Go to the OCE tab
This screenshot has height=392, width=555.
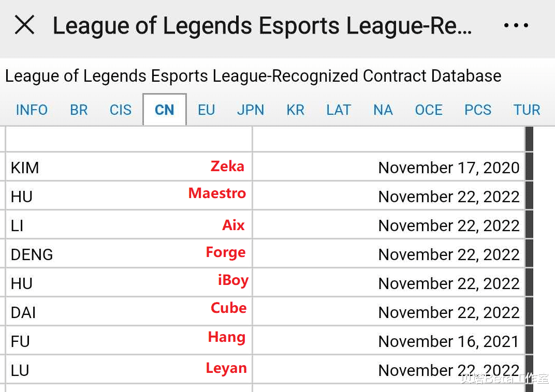[429, 110]
